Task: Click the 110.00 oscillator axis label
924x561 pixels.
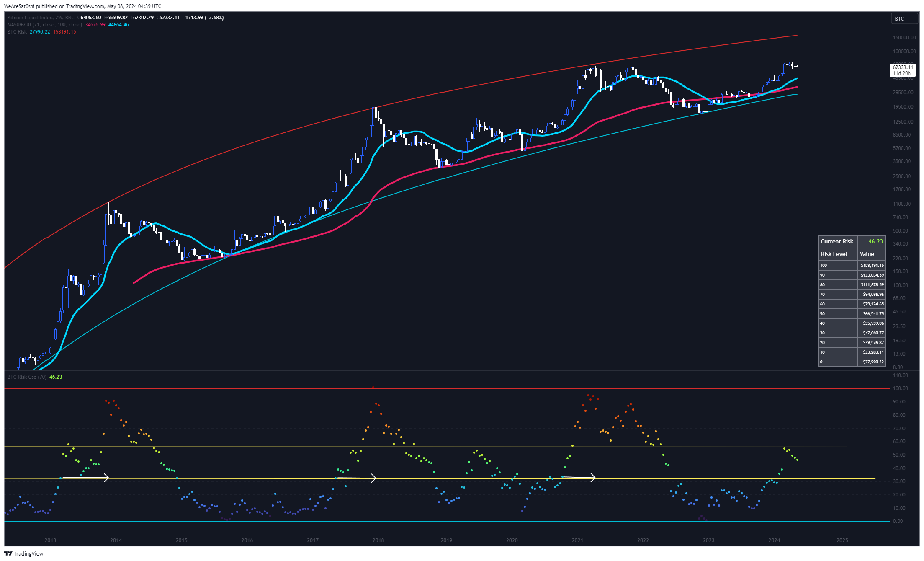Action: coord(901,375)
